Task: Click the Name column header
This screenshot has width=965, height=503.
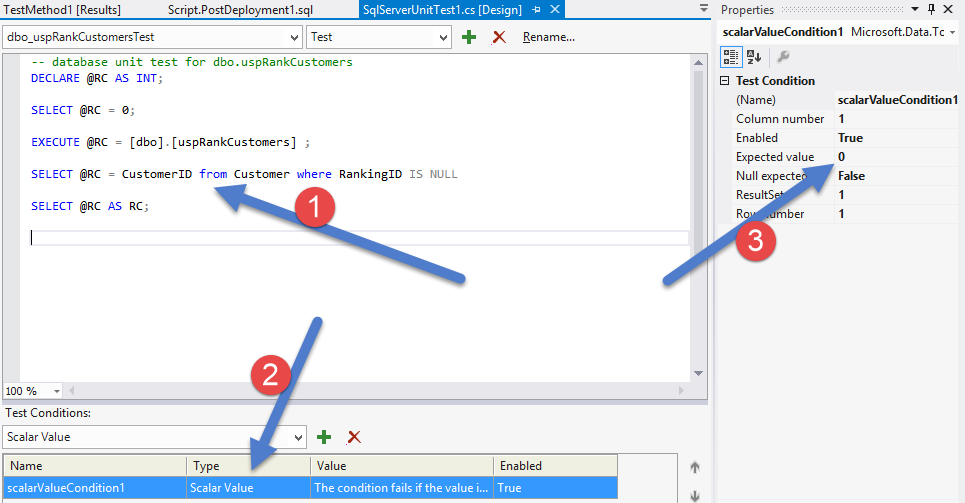Action: (x=95, y=466)
